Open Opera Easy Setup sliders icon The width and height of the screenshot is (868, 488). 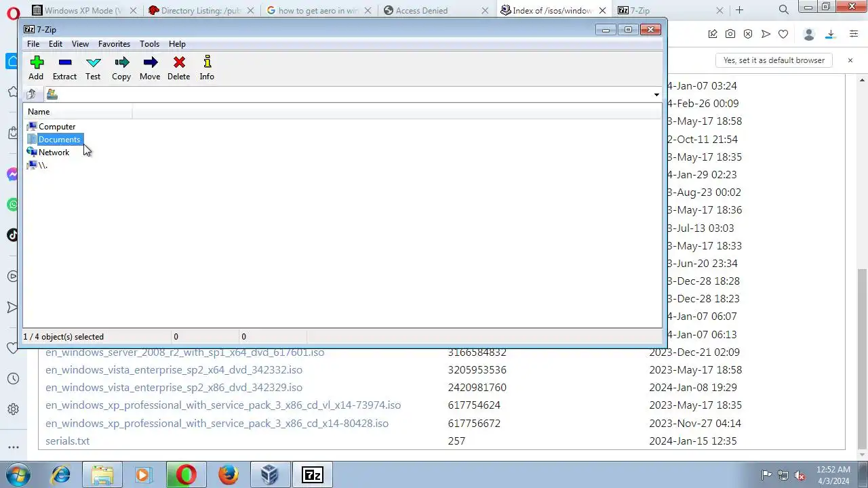(854, 34)
